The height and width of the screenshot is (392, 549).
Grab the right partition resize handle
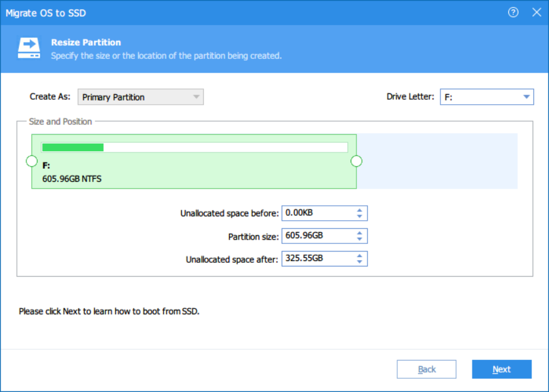click(356, 161)
